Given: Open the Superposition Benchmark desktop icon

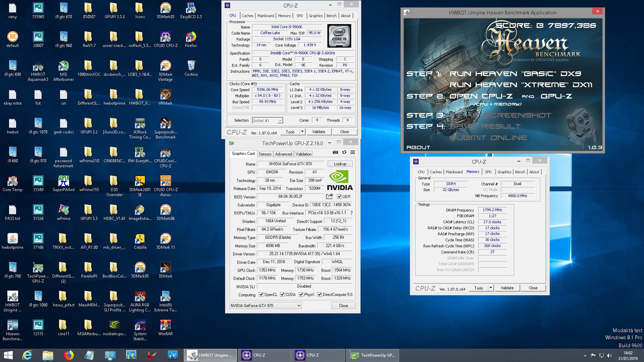Looking at the screenshot, I should coord(165,128).
